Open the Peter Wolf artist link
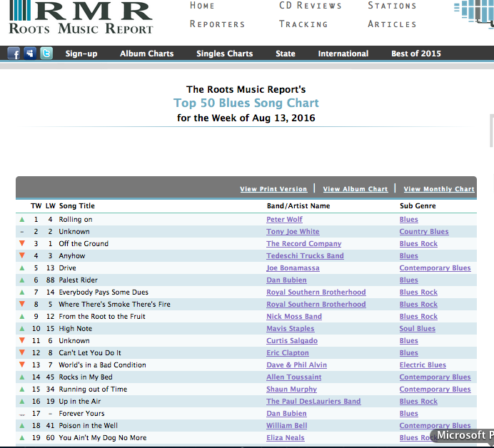 coord(285,220)
